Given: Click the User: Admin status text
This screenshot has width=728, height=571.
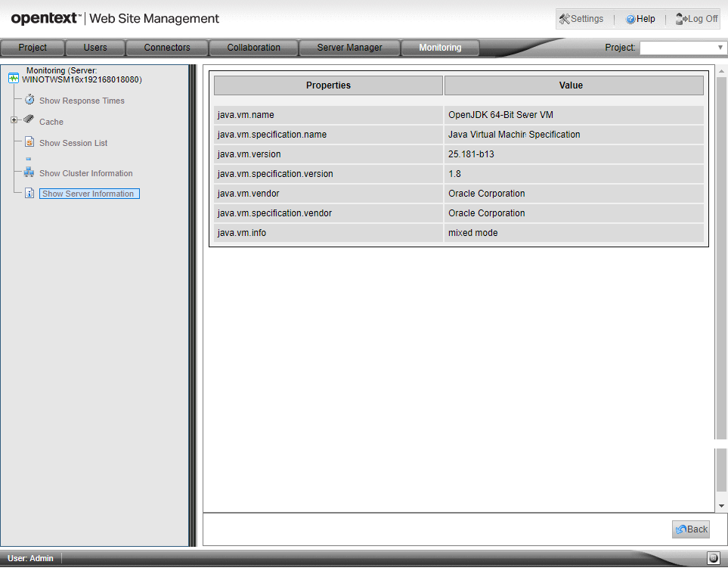Looking at the screenshot, I should click(x=30, y=558).
